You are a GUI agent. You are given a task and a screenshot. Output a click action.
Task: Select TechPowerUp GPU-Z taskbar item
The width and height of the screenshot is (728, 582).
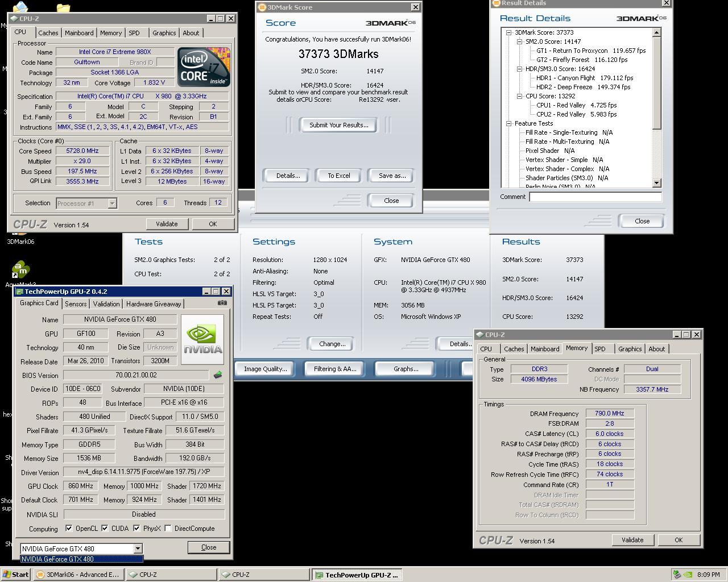coord(357,575)
